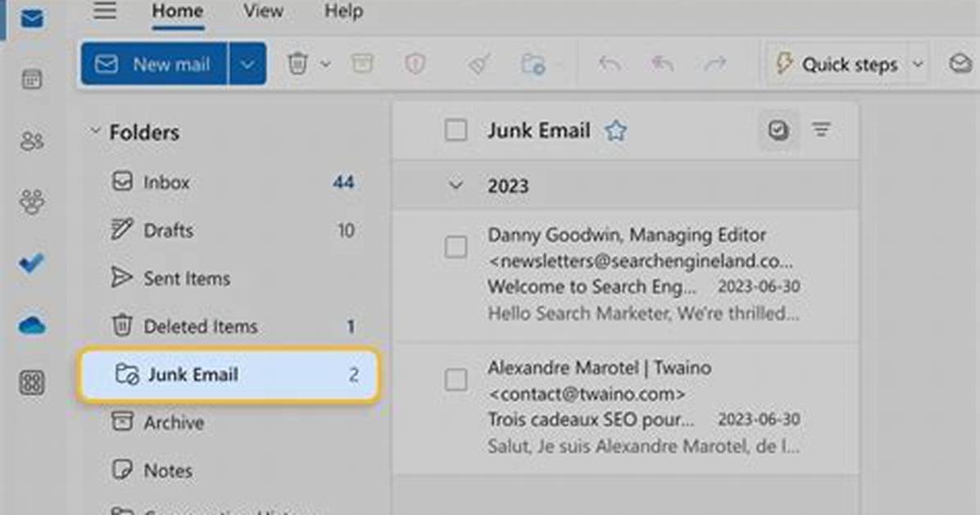Switch to the Help tab
980x515 pixels.
point(343,11)
